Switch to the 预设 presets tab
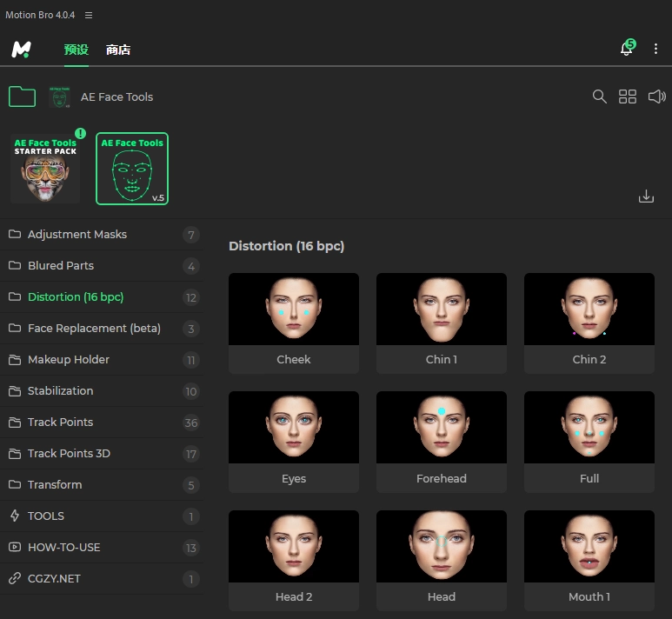The image size is (672, 619). [x=77, y=50]
